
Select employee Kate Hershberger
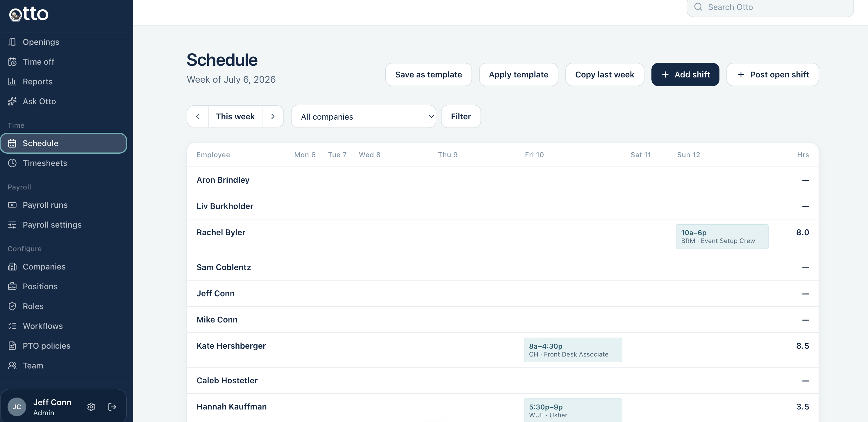coord(231,346)
